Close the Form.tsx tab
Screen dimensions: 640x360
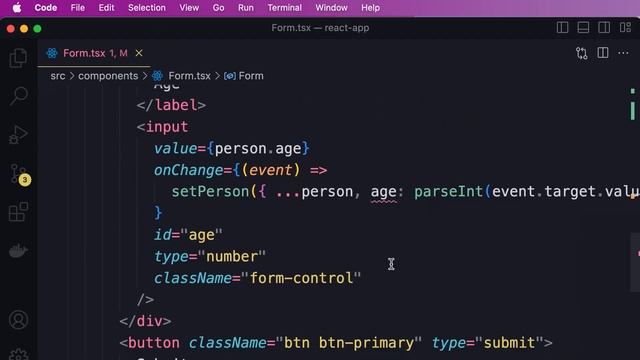click(x=139, y=53)
